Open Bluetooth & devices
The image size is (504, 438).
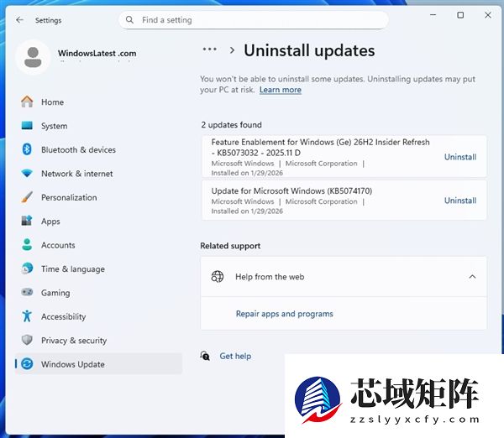(x=98, y=149)
